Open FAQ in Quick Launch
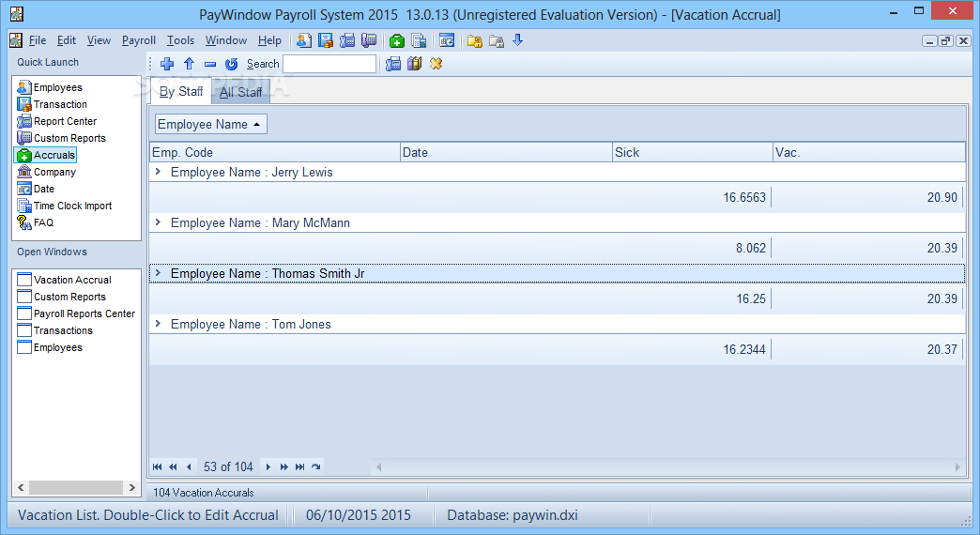The width and height of the screenshot is (980, 535). point(36,222)
